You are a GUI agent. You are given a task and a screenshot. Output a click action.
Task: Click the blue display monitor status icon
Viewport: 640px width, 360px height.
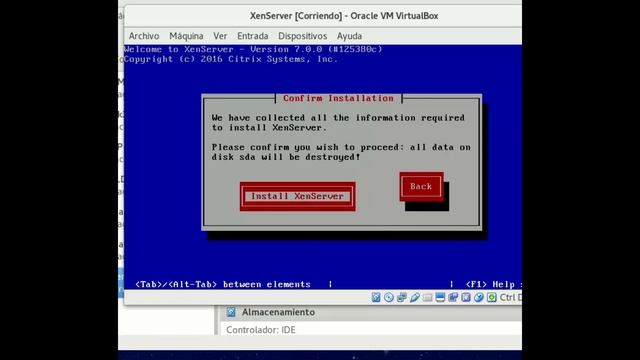pyautogui.click(x=440, y=298)
